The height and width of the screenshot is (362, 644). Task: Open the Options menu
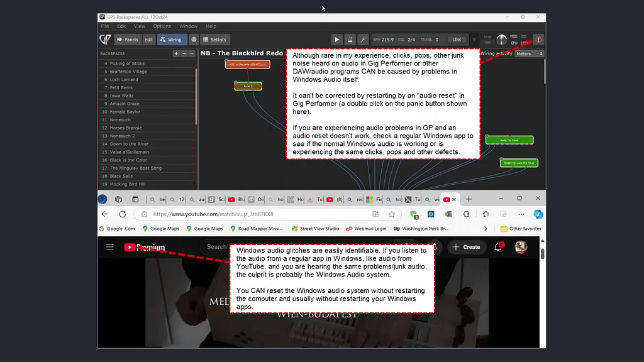[x=162, y=26]
